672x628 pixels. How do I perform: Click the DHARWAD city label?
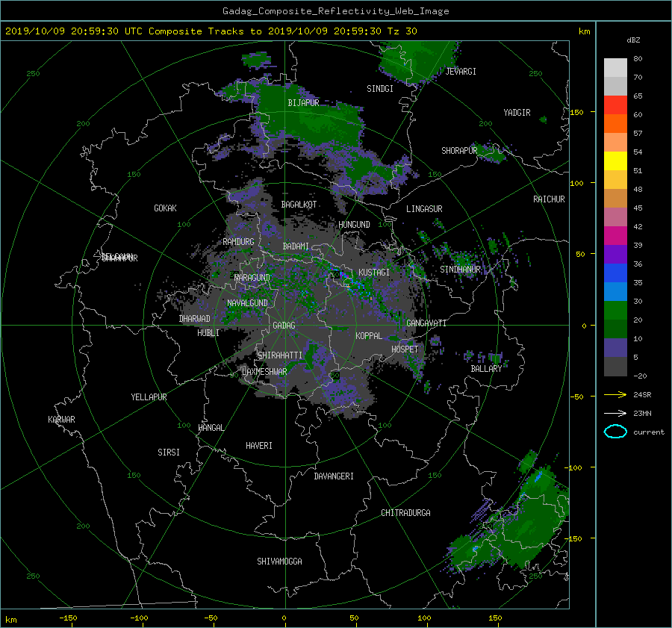tap(194, 319)
